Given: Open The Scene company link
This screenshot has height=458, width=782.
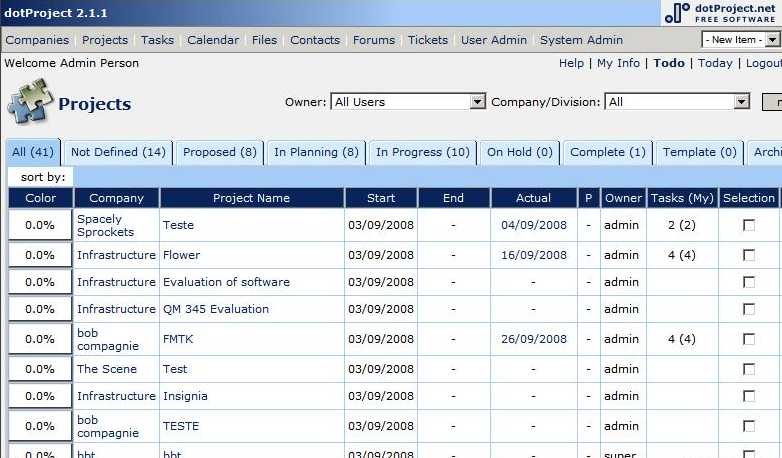Looking at the screenshot, I should click(107, 369).
